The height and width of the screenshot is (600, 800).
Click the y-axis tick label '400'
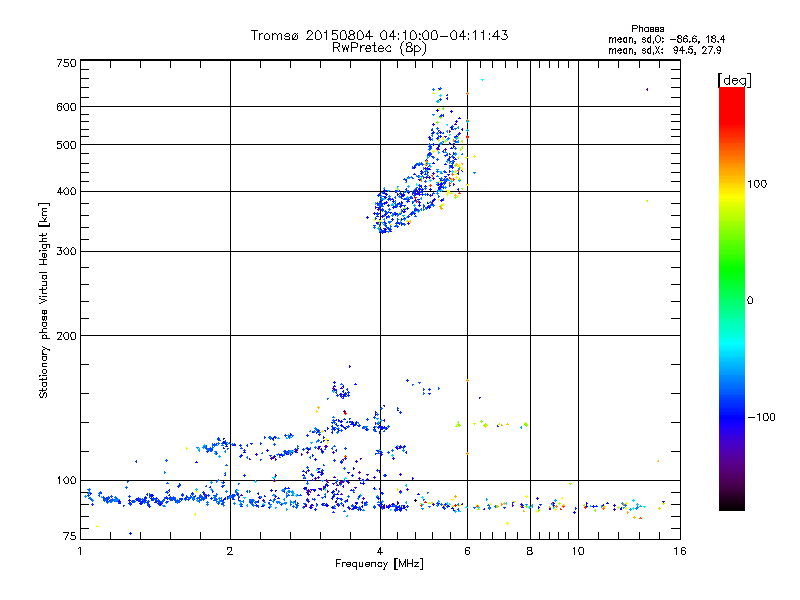coord(67,192)
